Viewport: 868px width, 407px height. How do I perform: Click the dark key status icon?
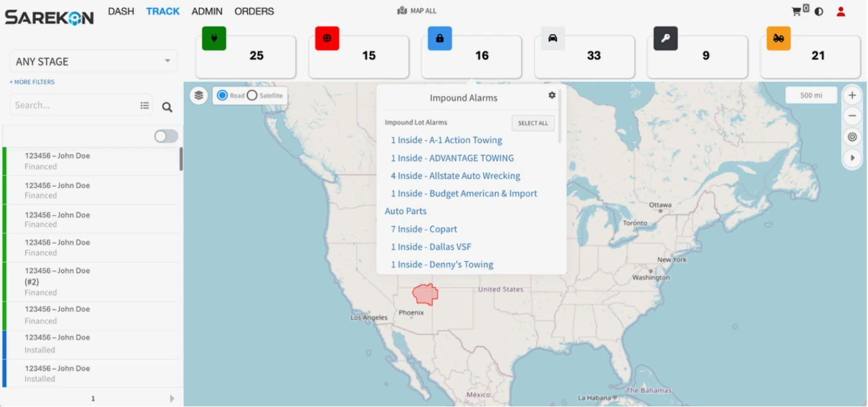(x=666, y=39)
